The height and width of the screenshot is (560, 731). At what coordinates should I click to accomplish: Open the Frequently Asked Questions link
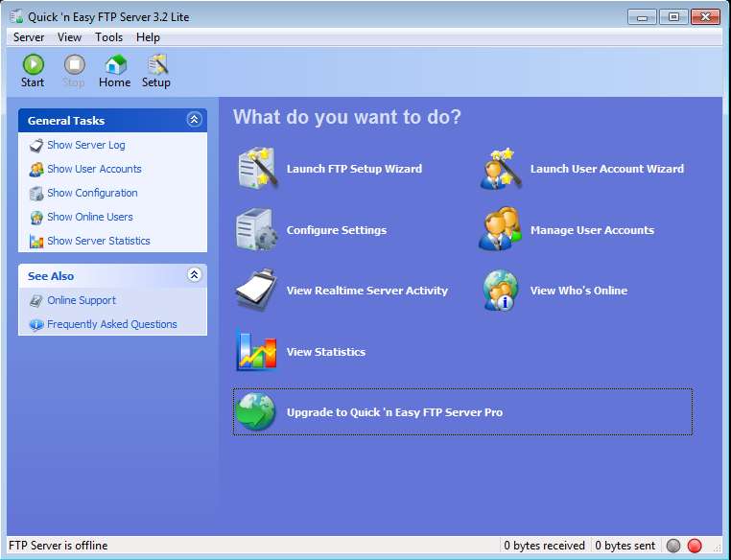point(112,325)
